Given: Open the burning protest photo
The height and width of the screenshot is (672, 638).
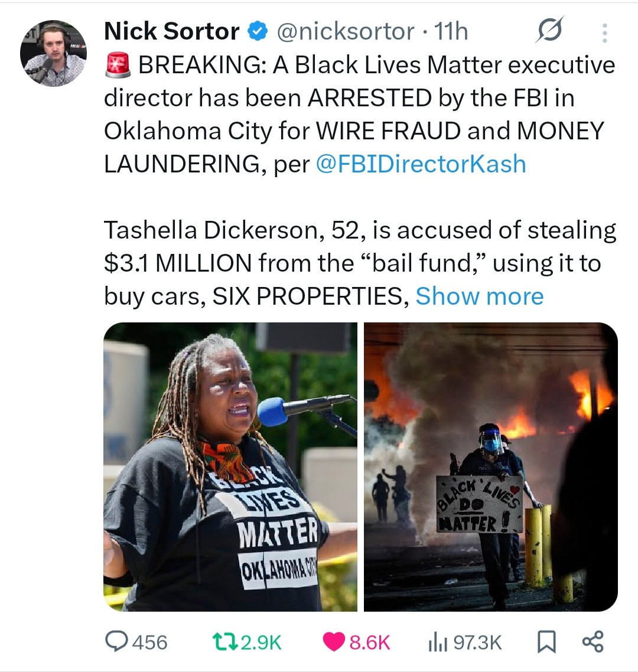Looking at the screenshot, I should [x=490, y=467].
